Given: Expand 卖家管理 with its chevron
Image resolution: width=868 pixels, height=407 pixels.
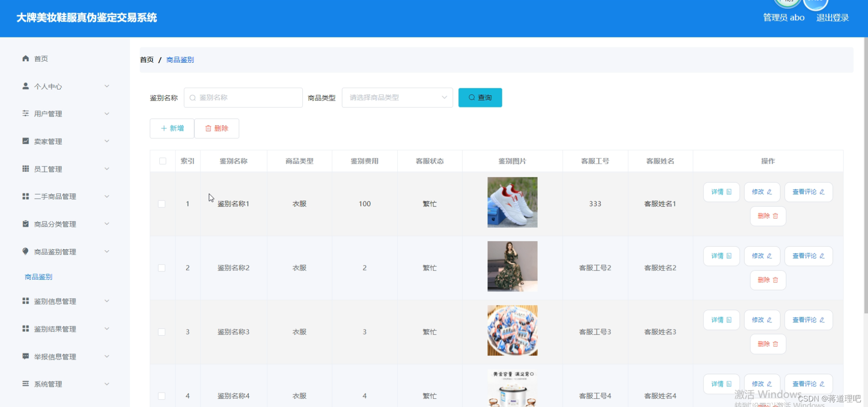Looking at the screenshot, I should 107,141.
